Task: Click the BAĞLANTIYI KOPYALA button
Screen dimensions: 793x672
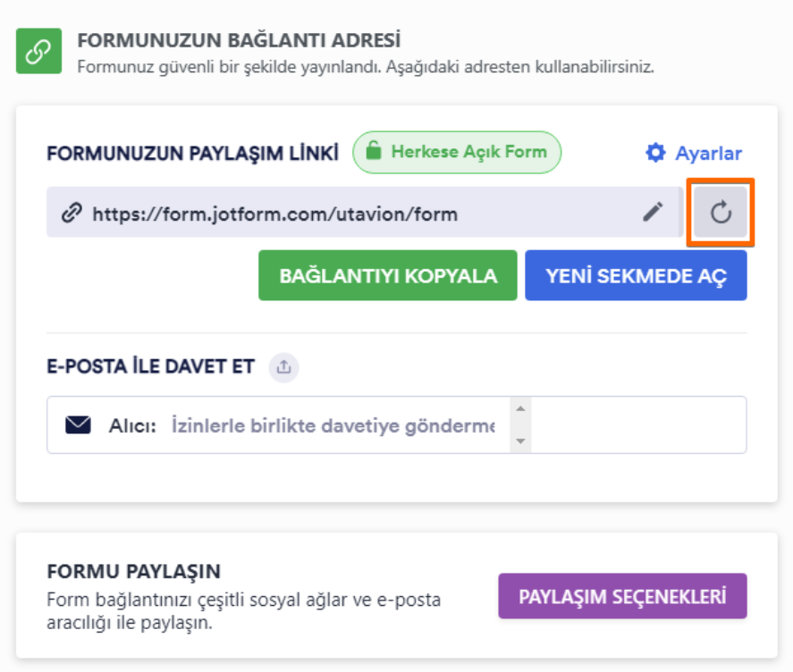Action: coord(388,275)
